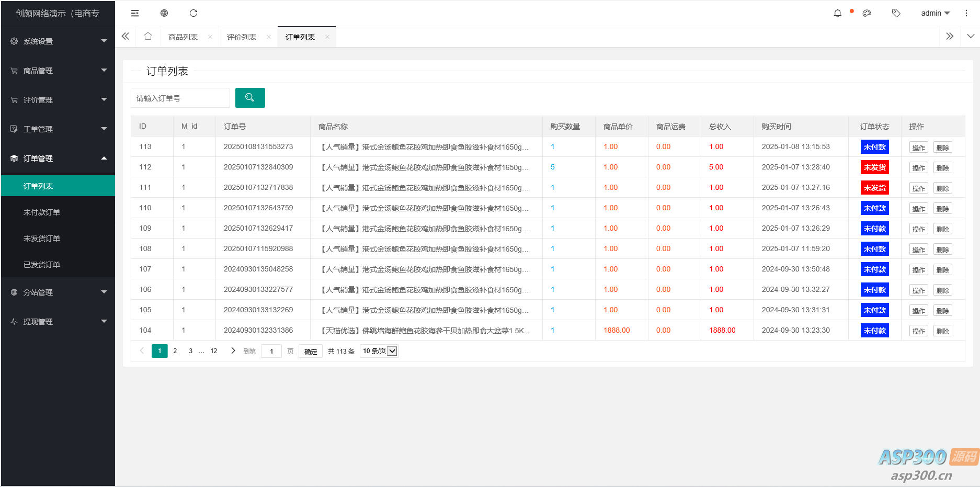Close the 评价列表 tab
This screenshot has height=487, width=980.
pyautogui.click(x=269, y=37)
